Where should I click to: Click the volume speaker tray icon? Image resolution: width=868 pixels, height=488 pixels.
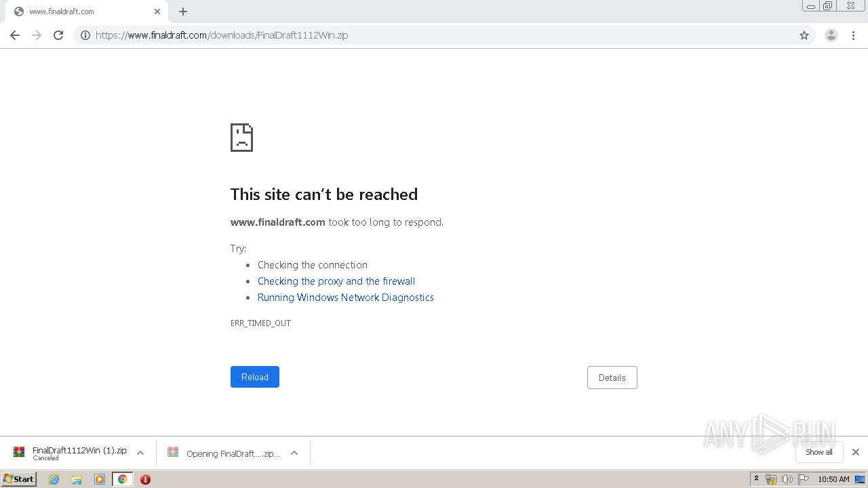(x=787, y=479)
